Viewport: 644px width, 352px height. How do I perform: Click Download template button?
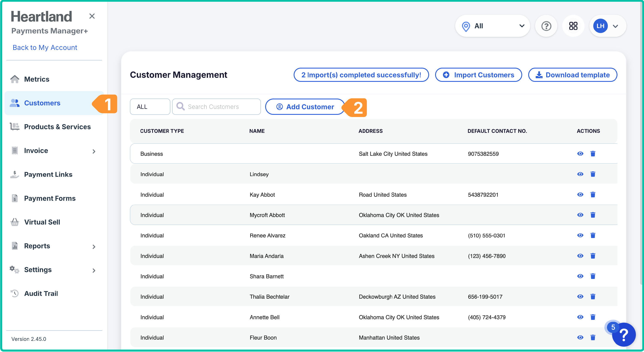[573, 75]
